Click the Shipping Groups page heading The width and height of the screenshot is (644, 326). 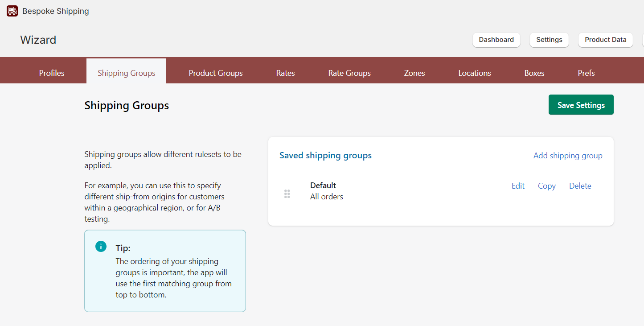127,106
